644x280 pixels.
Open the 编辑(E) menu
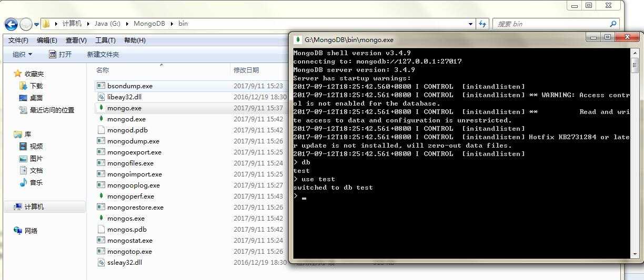click(x=47, y=40)
